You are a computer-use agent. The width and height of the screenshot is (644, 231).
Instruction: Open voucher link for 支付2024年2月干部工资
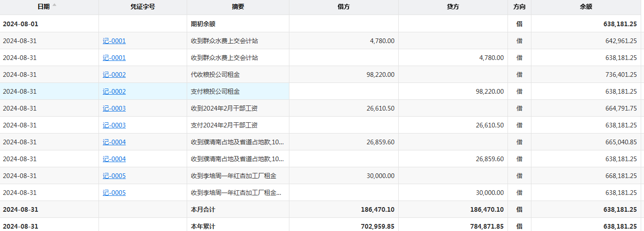pos(114,126)
